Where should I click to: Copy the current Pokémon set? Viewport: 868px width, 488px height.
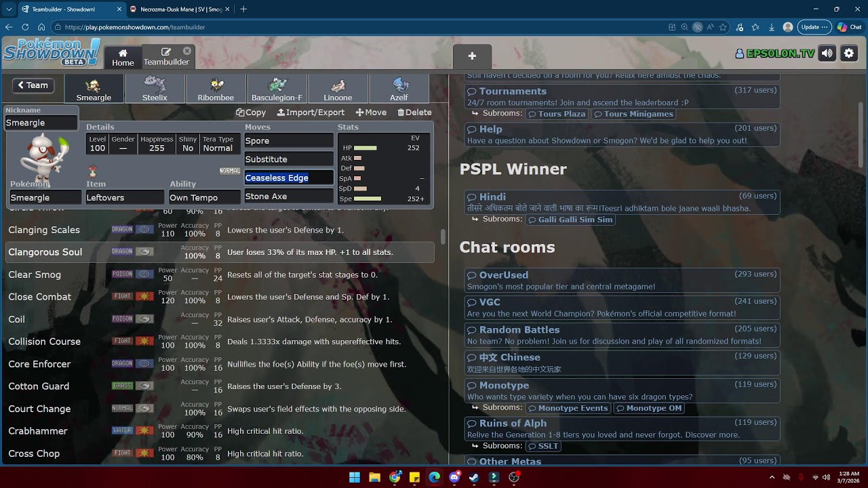pyautogui.click(x=251, y=113)
